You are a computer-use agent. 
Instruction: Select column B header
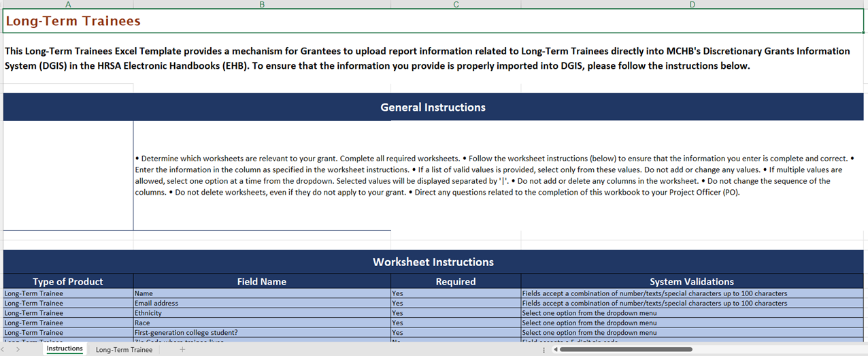pos(262,4)
